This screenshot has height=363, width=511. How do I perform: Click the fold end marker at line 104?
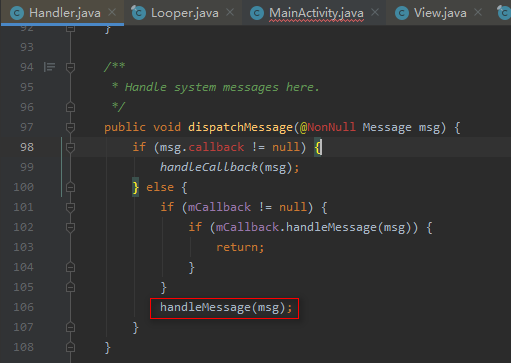tap(70, 267)
